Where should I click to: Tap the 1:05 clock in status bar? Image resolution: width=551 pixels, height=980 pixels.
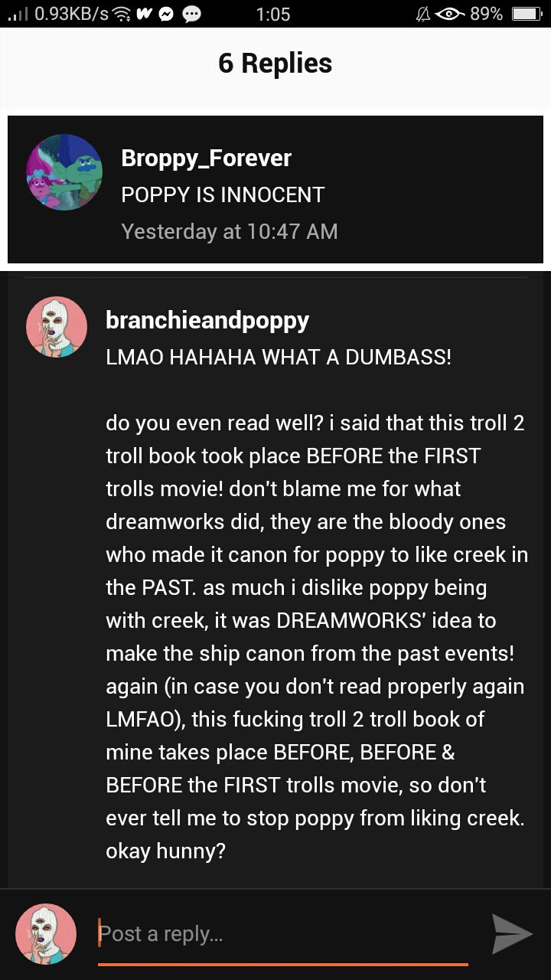coord(273,14)
